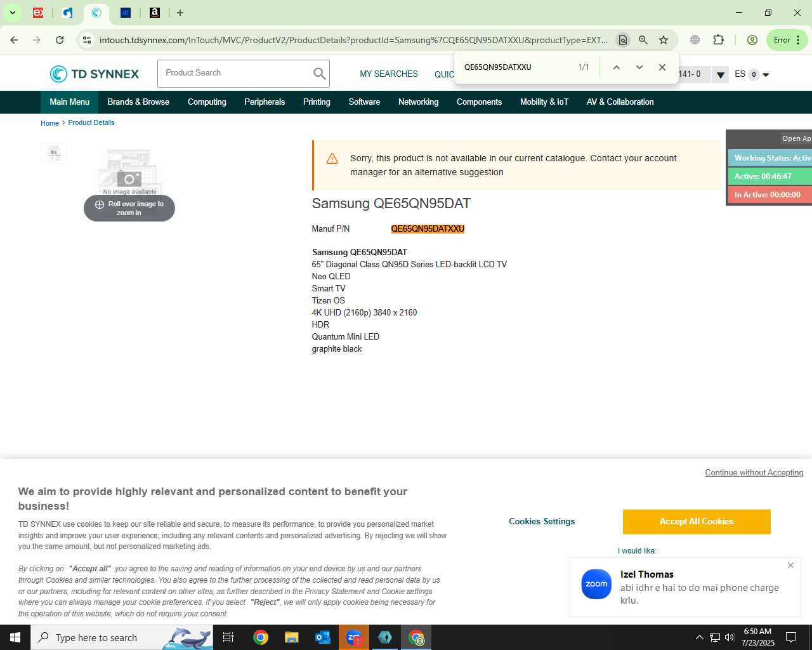Open the Software menu

click(x=364, y=102)
